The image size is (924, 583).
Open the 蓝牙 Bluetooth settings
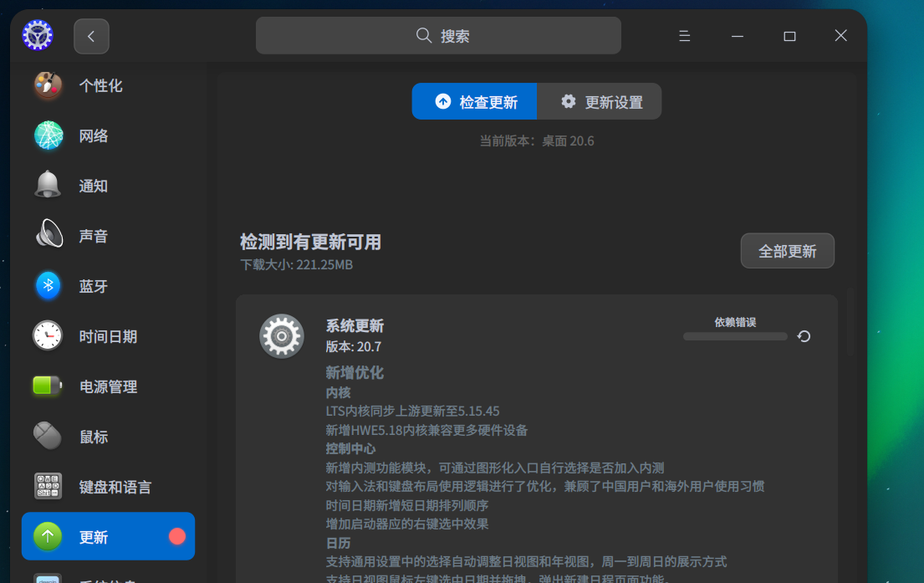click(48, 285)
